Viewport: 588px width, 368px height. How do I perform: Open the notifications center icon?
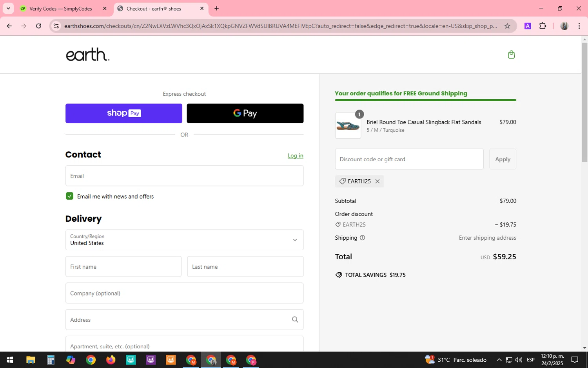tap(575, 360)
